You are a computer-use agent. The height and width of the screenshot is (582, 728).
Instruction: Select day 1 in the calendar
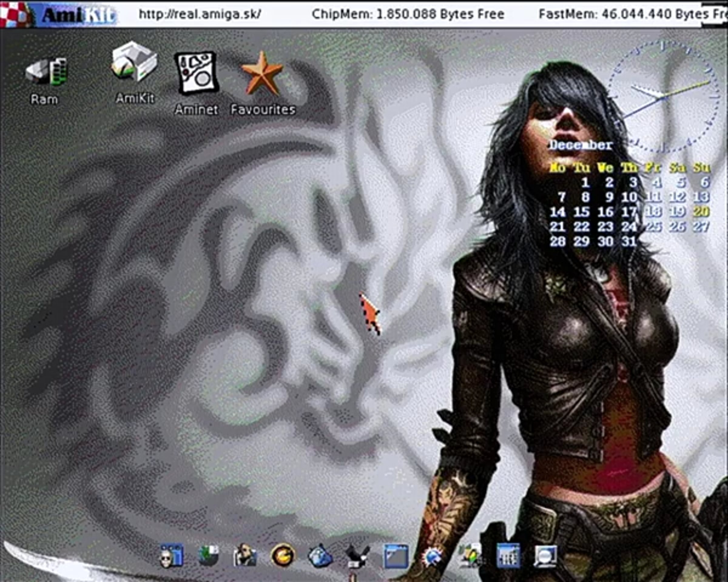tap(585, 182)
